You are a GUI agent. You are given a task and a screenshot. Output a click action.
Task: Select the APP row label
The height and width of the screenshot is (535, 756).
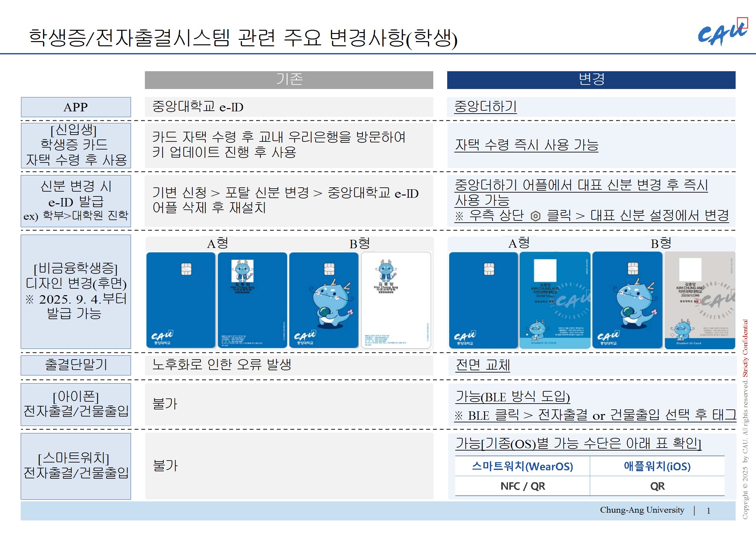click(76, 107)
